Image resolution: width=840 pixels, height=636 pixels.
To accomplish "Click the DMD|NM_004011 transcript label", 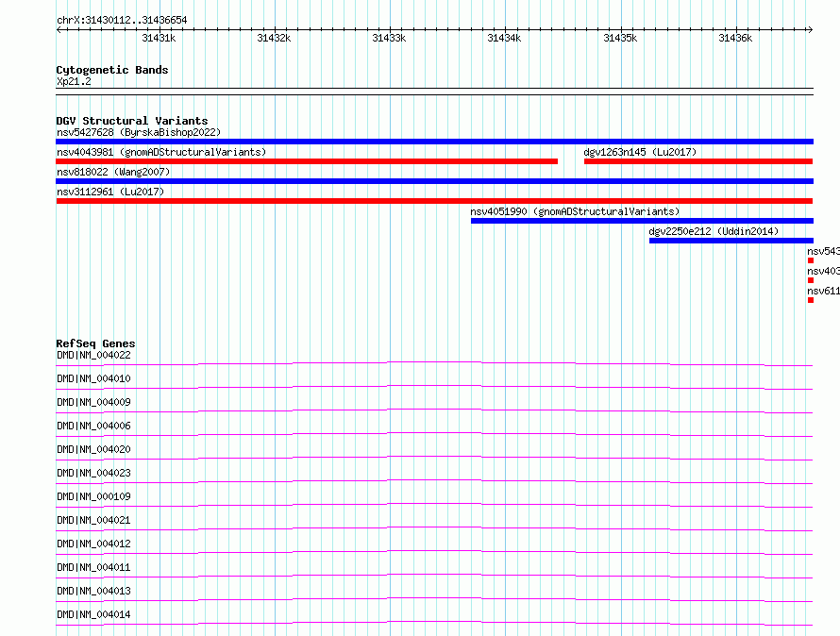I will coord(93,567).
